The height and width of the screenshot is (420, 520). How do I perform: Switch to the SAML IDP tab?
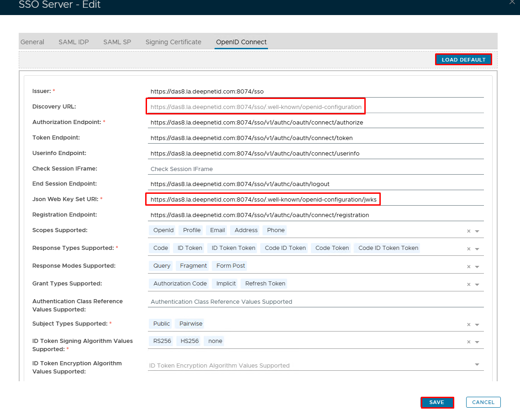tap(74, 42)
